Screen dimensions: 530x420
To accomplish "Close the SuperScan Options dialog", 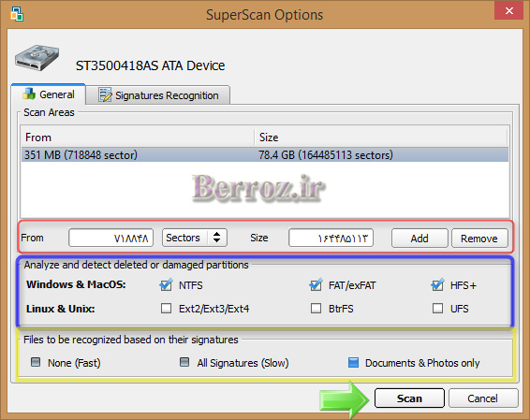I will click(x=509, y=11).
